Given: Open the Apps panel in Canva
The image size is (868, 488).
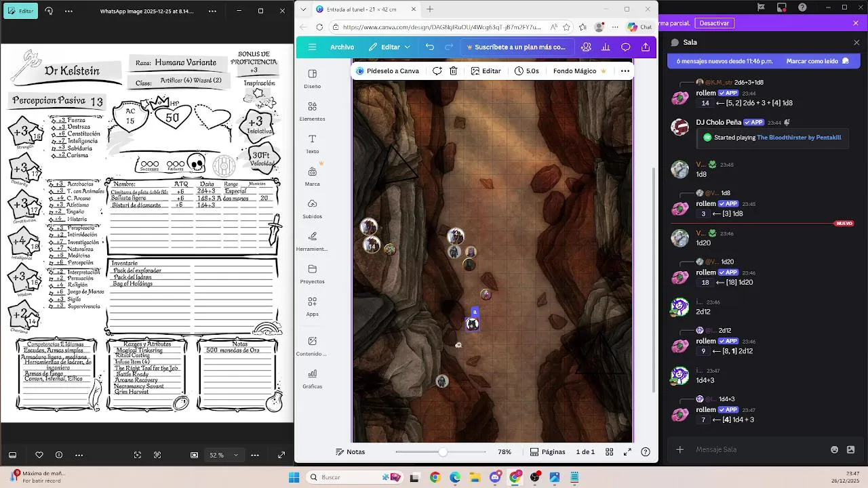Looking at the screenshot, I should (x=312, y=306).
